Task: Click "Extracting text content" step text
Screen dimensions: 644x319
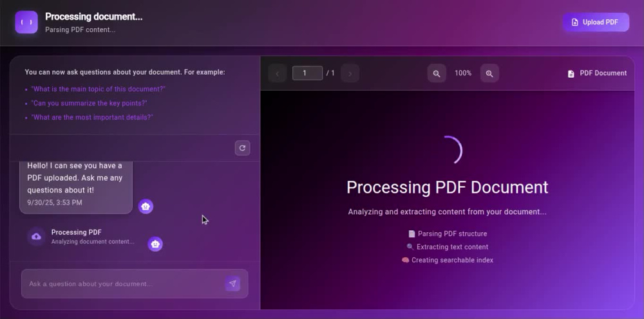Action: point(452,247)
